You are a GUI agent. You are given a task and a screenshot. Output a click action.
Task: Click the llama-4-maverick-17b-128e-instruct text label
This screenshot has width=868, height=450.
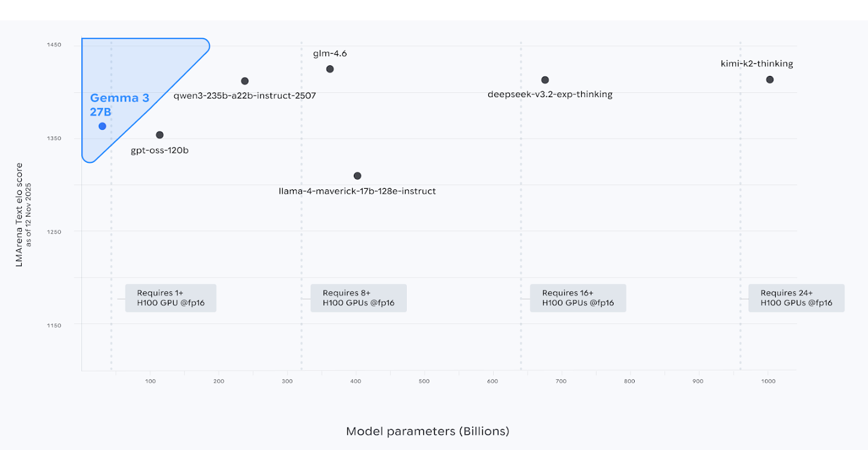357,191
